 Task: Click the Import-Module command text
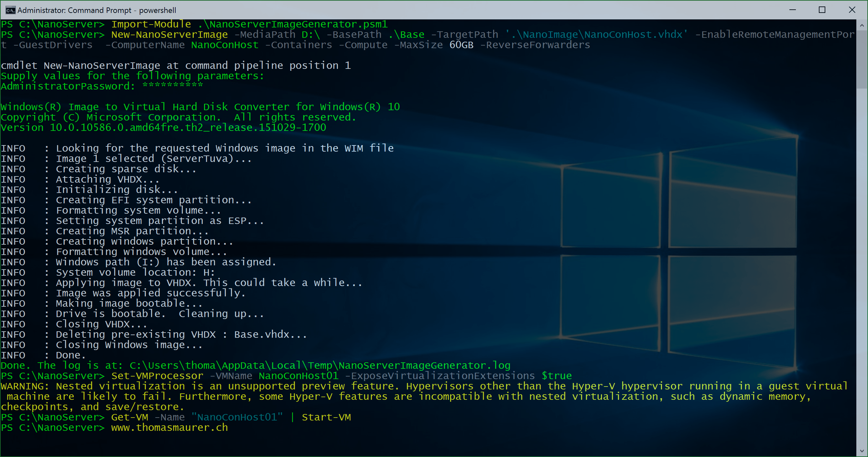click(151, 24)
